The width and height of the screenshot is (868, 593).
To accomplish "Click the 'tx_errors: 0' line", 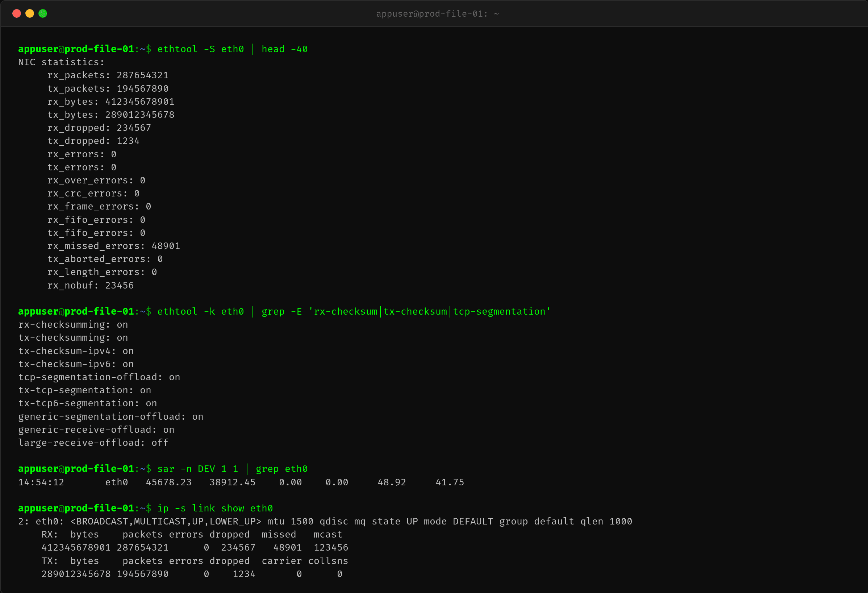I will [82, 167].
